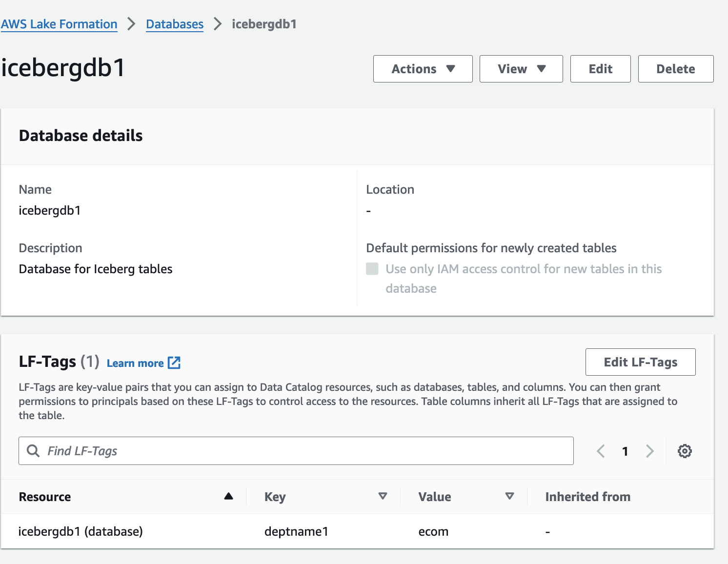Click the Edit button
The height and width of the screenshot is (564, 728).
[x=601, y=69]
